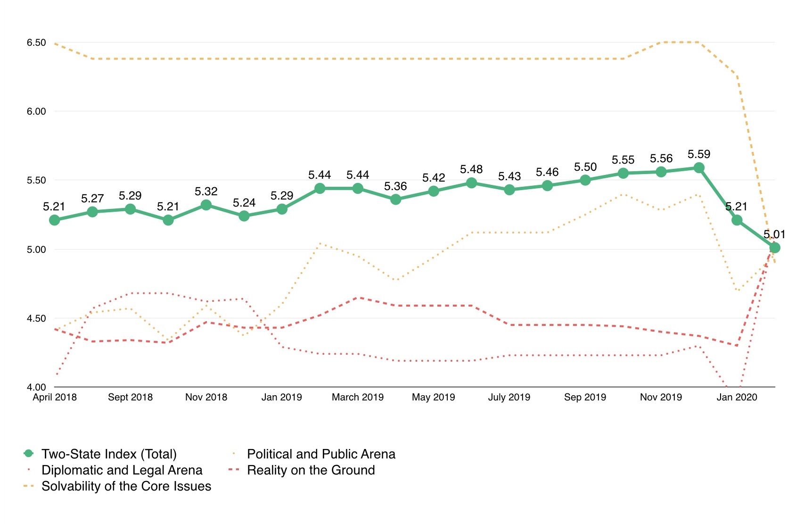Click the Solvability of the Core Issues legend
This screenshot has height=524, width=812.
click(x=117, y=486)
